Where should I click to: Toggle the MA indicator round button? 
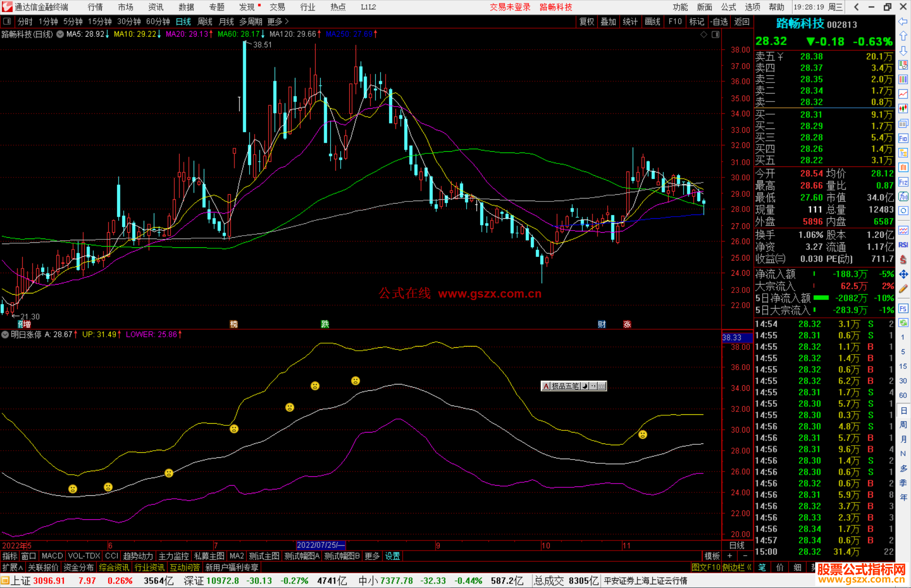point(60,34)
